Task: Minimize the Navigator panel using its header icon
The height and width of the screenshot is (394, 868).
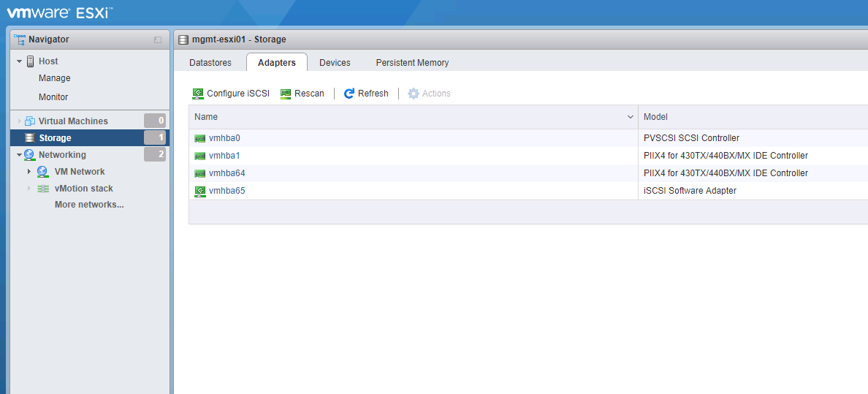Action: 158,39
